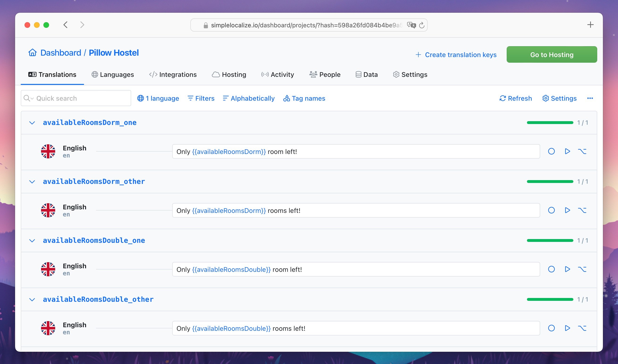Collapse the availableRoomsDorm_other section
This screenshot has width=618, height=364.
[32, 181]
